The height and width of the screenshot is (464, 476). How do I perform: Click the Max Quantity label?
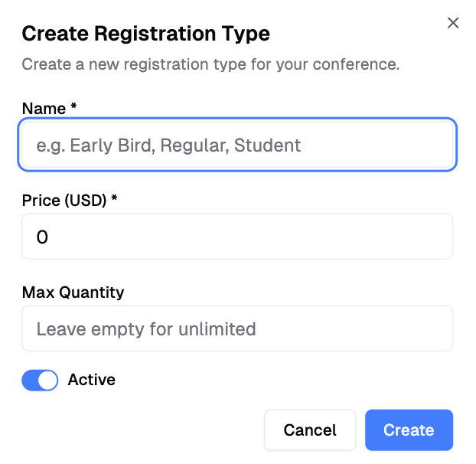[73, 292]
